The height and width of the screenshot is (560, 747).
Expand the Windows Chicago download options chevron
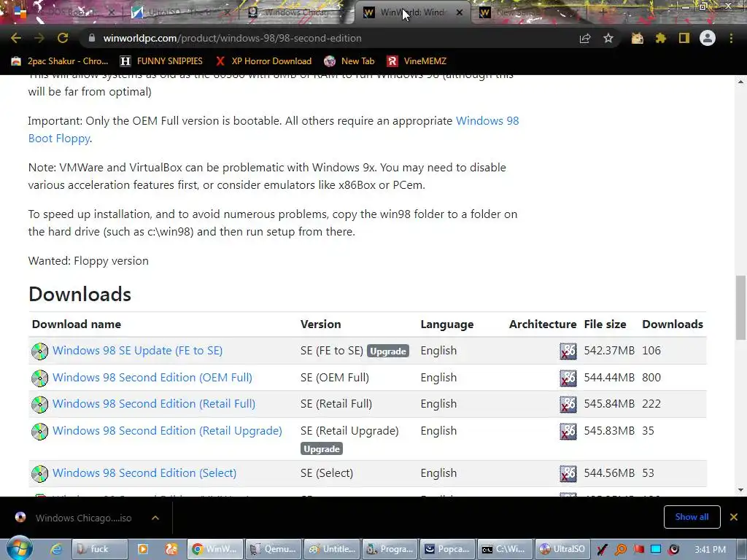[x=155, y=518]
